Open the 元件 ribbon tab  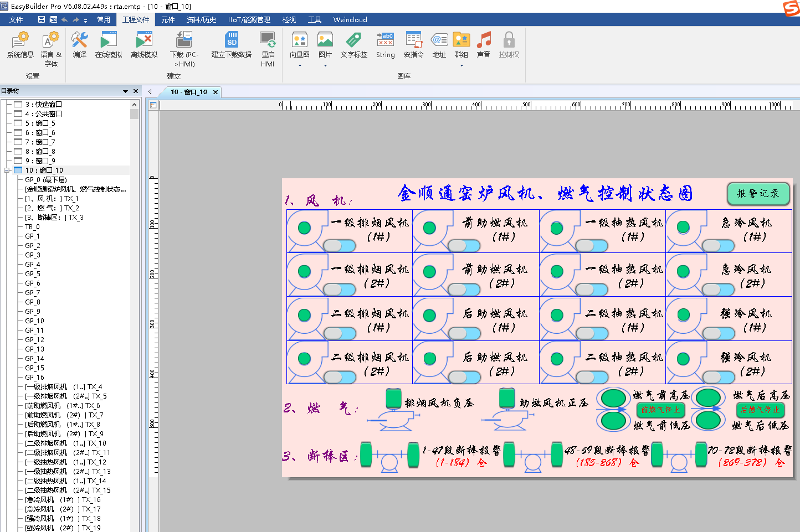[168, 20]
